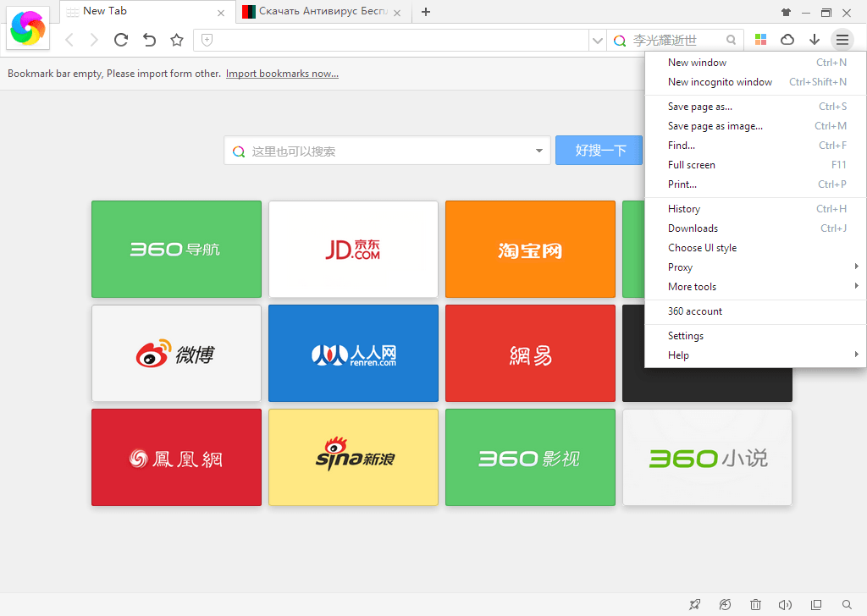
Task: Click the window layout icon in status bar
Action: click(x=816, y=604)
